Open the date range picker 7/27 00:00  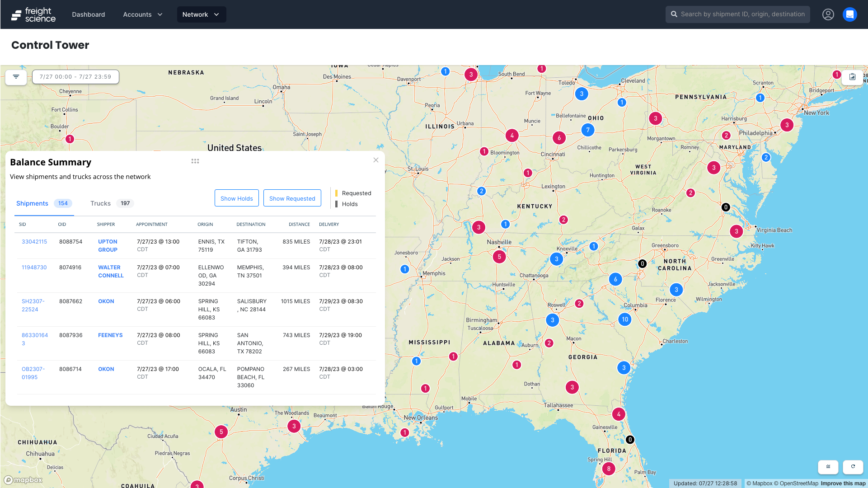[75, 77]
